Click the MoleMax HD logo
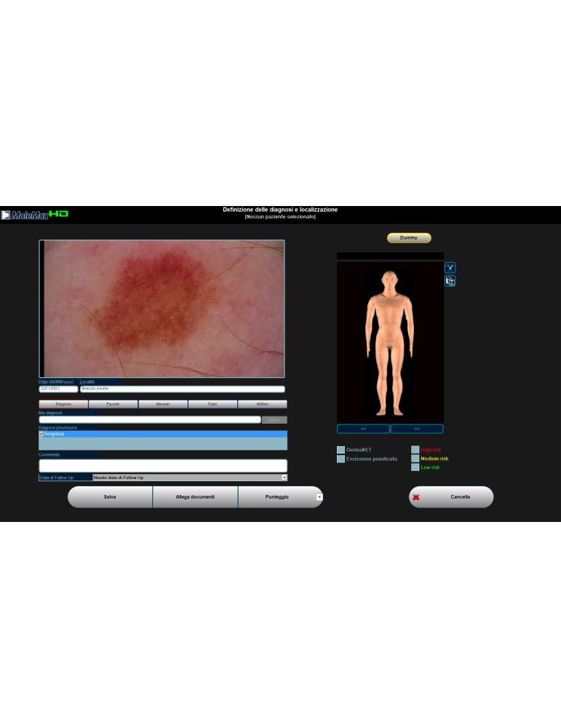Image resolution: width=561 pixels, height=728 pixels. 35,215
